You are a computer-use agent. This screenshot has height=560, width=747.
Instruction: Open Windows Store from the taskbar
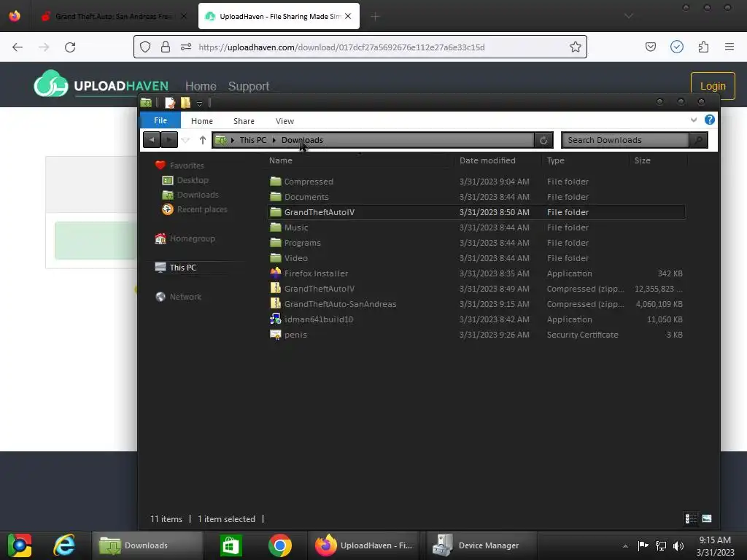(x=231, y=545)
